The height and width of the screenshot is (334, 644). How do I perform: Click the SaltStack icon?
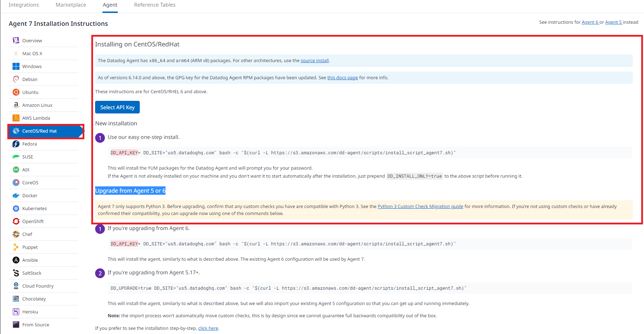click(x=16, y=273)
